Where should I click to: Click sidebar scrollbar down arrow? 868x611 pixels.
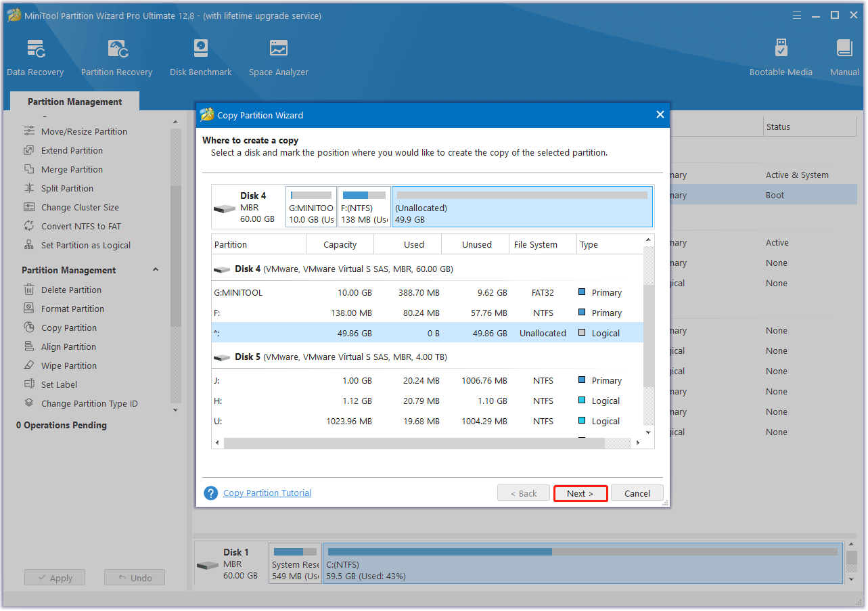pyautogui.click(x=176, y=409)
